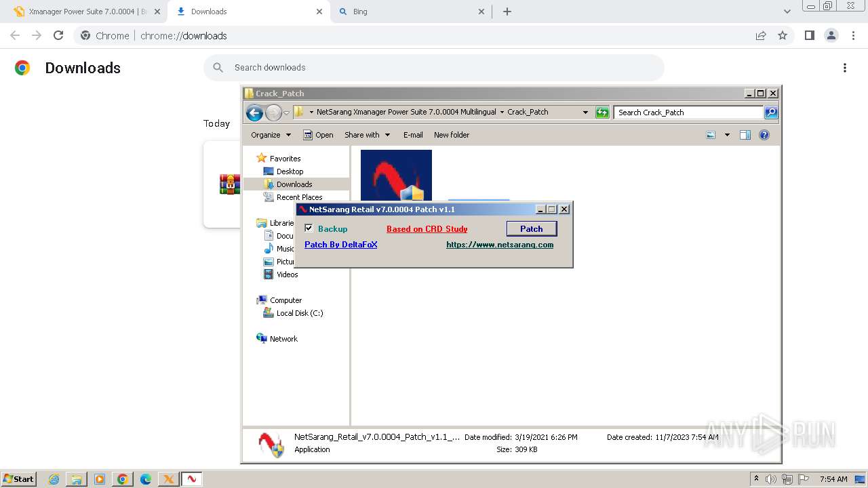Screen dimensions: 868x488
Task: Open the Windows Start menu
Action: (18, 479)
